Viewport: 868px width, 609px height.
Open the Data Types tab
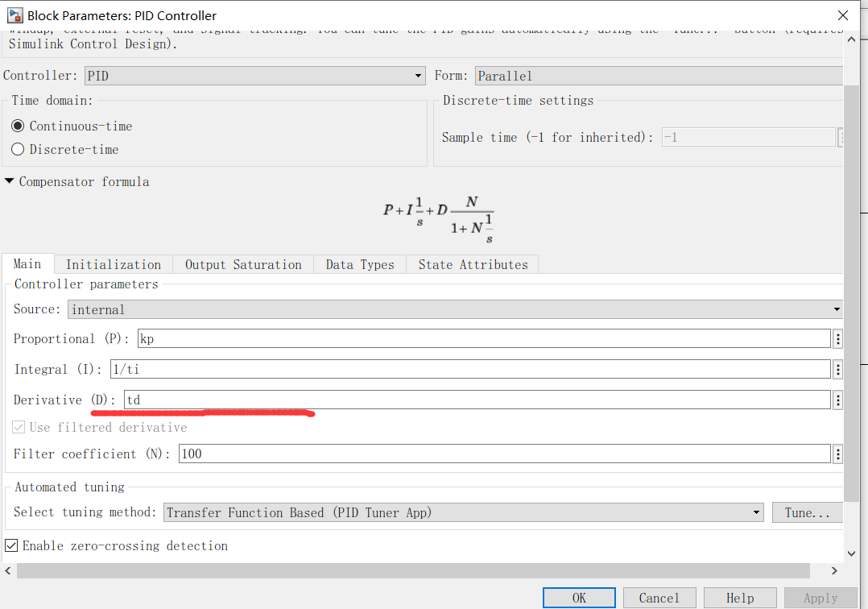[x=360, y=265]
